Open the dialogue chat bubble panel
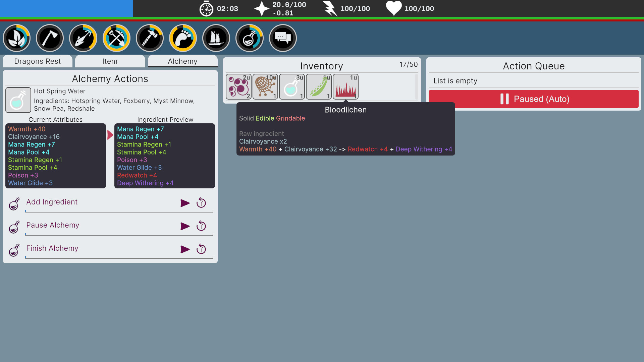Screen dimensions: 644x362 (282, 38)
